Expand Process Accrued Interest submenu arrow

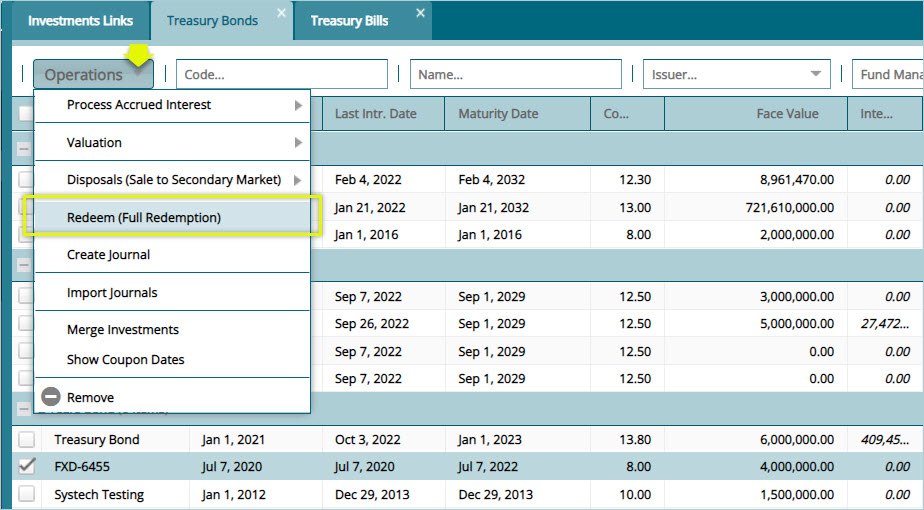coord(298,105)
